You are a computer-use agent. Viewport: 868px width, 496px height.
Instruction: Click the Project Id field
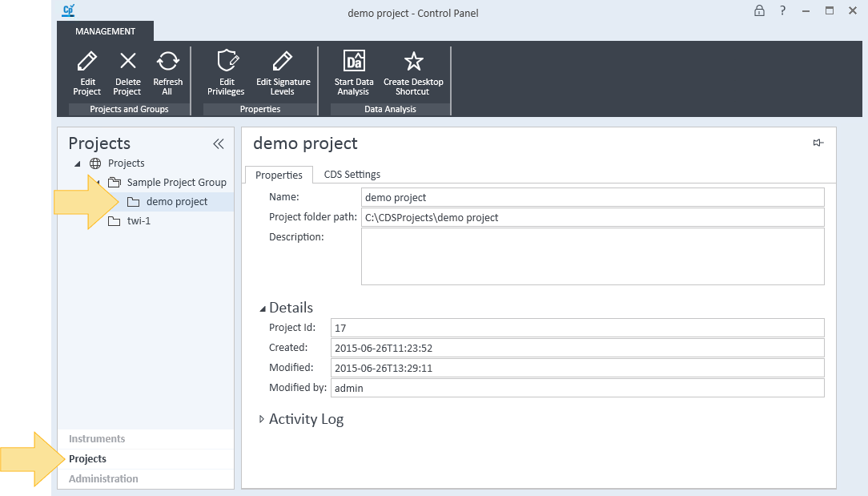577,328
